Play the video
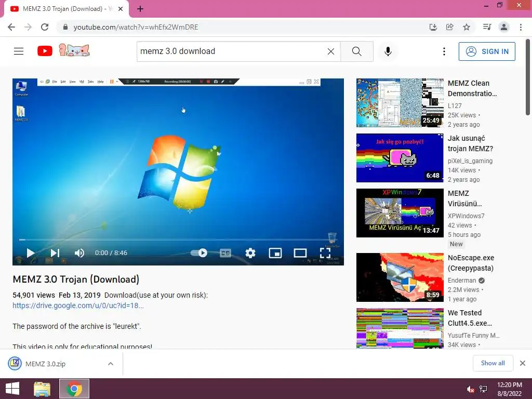532x399 pixels. point(30,253)
